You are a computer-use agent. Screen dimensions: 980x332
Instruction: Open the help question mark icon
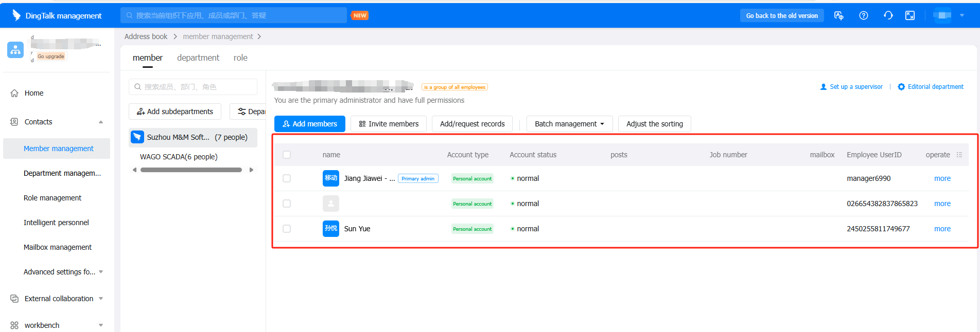coord(864,15)
